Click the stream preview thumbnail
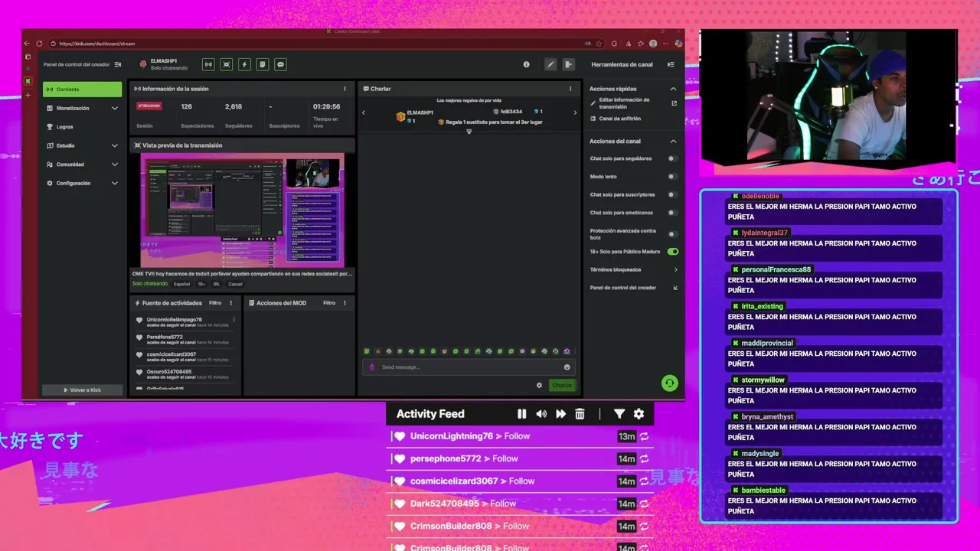 pos(242,210)
